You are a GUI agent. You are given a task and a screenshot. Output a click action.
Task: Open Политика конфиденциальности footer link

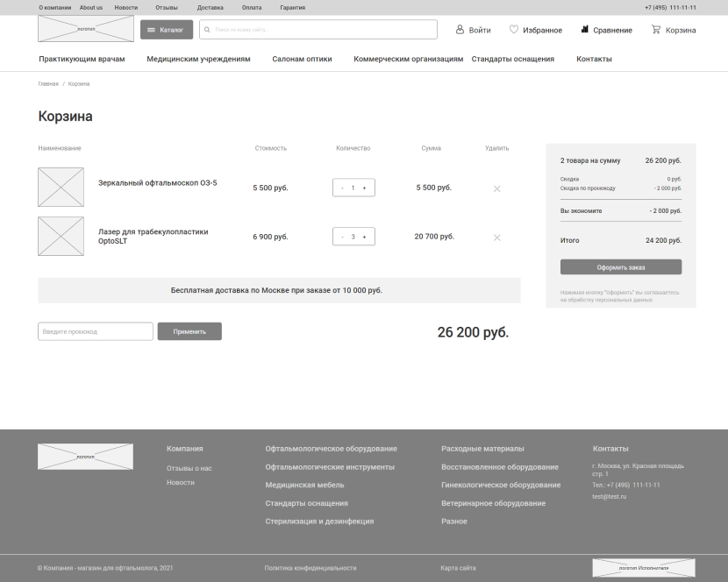[310, 568]
